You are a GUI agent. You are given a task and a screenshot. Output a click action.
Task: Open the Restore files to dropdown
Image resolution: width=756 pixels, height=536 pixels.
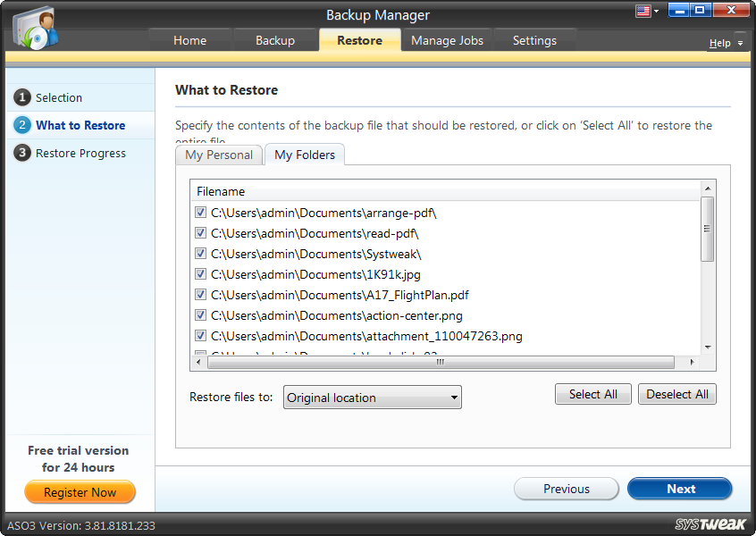click(372, 397)
